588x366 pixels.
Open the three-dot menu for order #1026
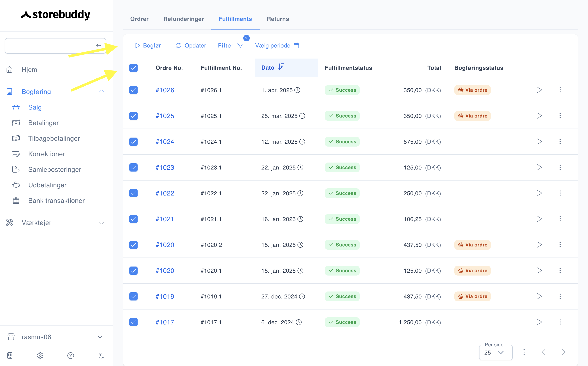point(560,90)
